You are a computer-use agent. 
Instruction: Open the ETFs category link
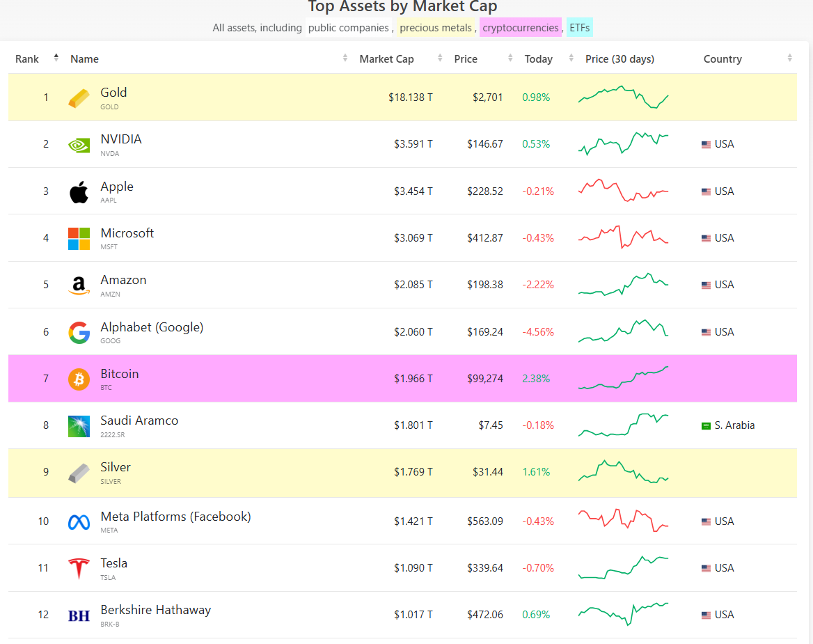pos(580,27)
